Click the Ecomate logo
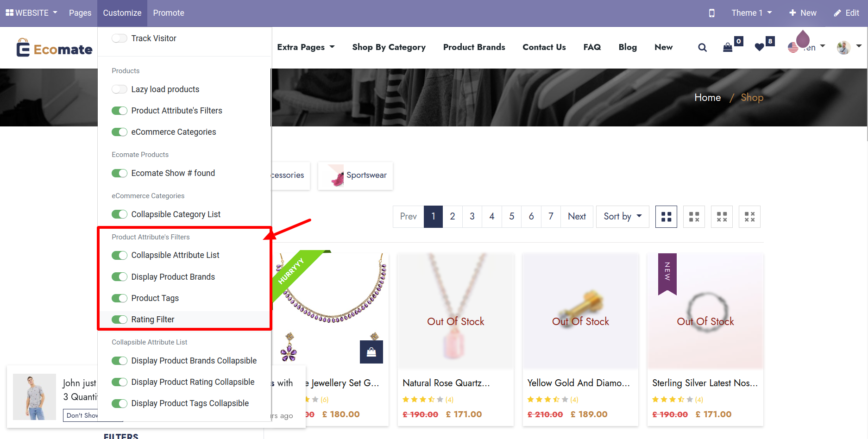868x439 pixels. (55, 48)
